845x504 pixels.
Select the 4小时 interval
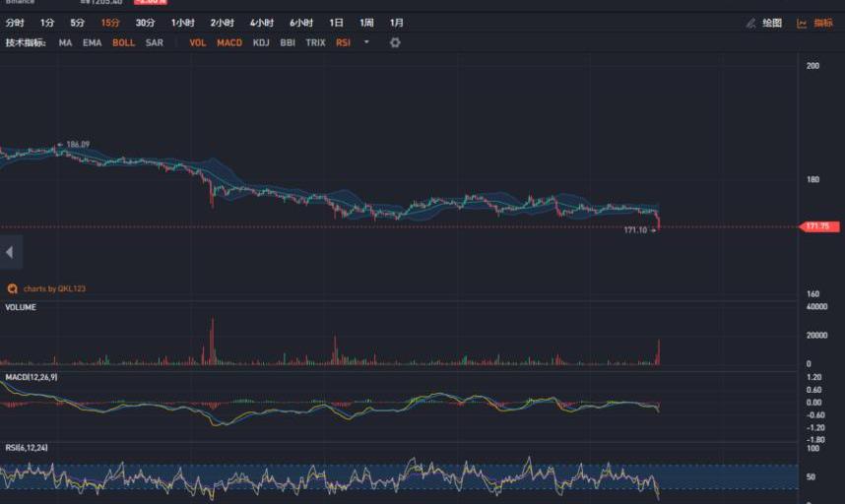pos(262,23)
